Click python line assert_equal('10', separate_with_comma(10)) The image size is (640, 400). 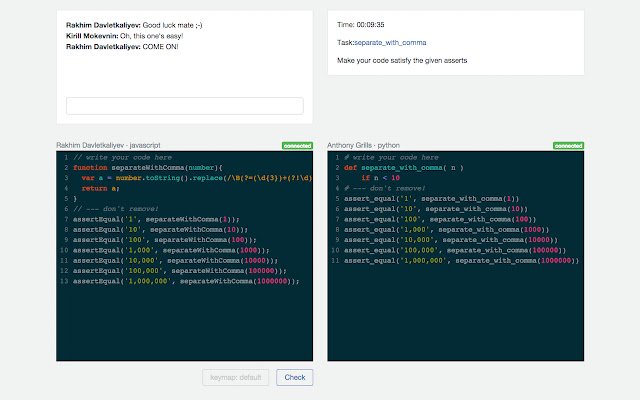point(436,209)
